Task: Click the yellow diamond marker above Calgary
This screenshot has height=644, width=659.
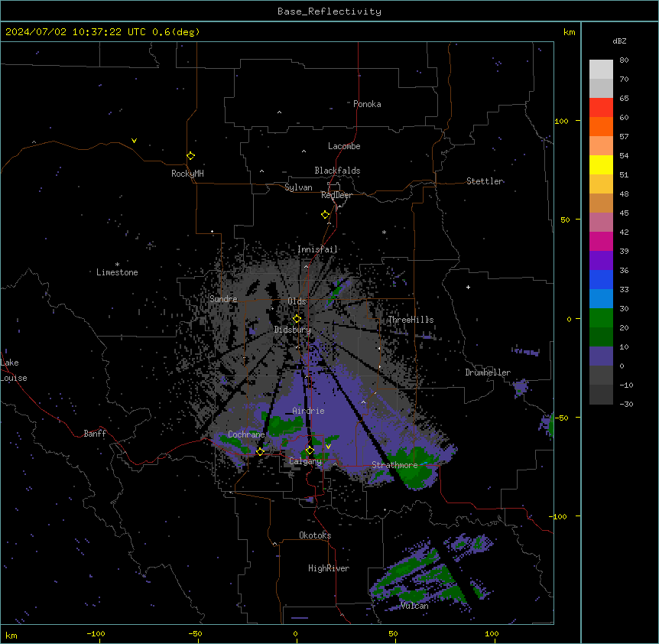Action: [310, 450]
